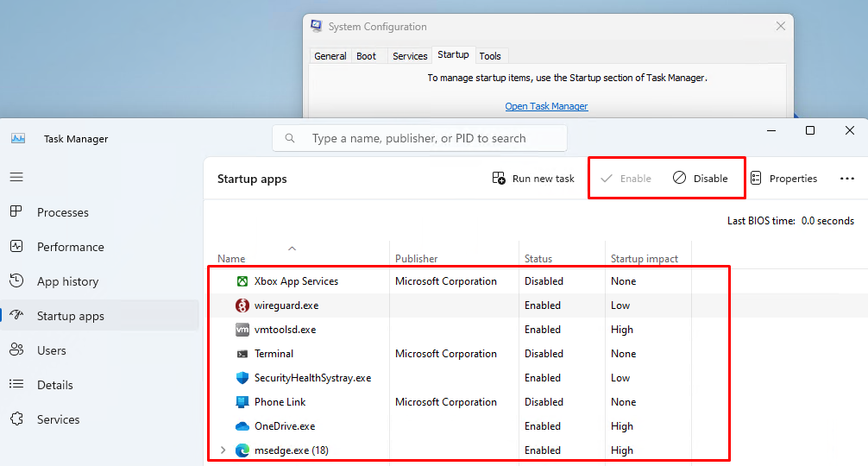Open the General tab in System Configuration
Image resolution: width=868 pixels, height=466 pixels.
[x=330, y=56]
